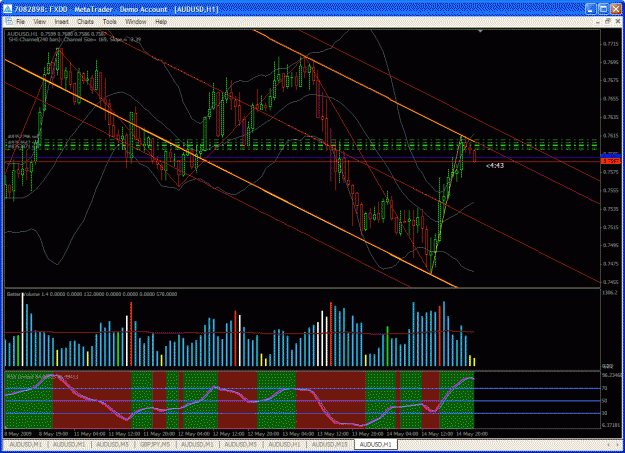
Task: Switch to the GBPJPY,M5 chart tab
Action: point(155,444)
